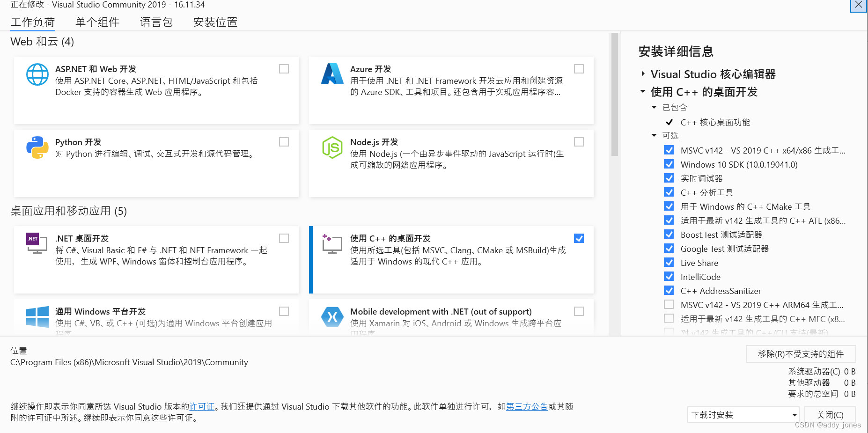Click the 关闭(C) button
868x433 pixels.
click(830, 415)
